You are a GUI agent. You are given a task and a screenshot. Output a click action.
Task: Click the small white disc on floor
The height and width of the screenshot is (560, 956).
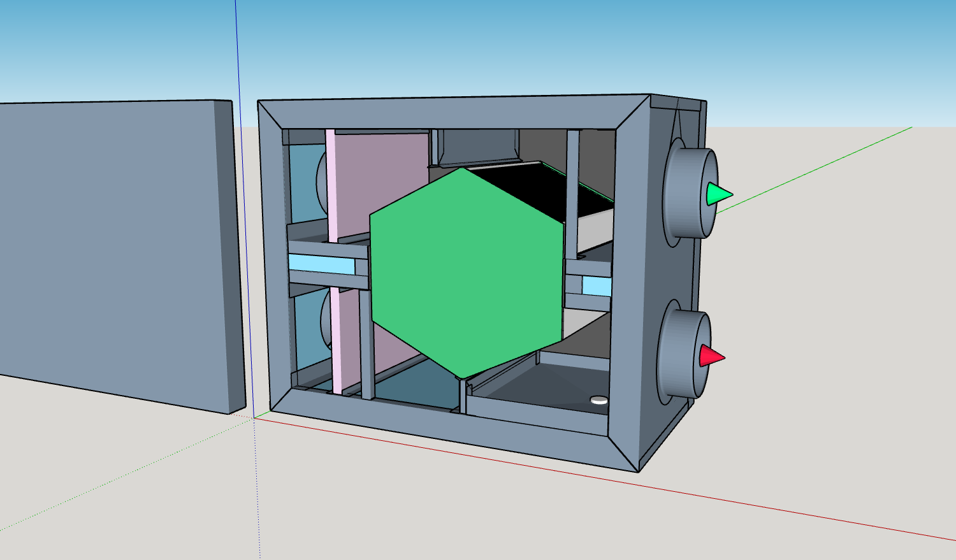599,400
